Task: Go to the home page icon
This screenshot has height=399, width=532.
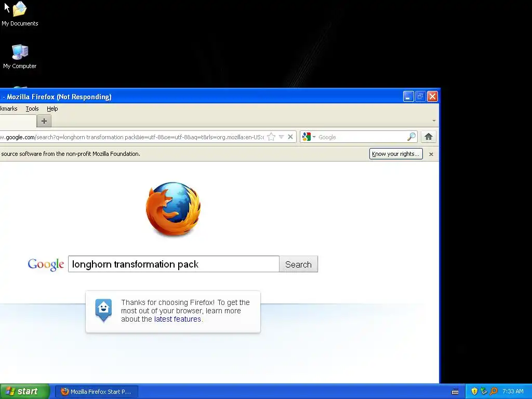Action: pyautogui.click(x=429, y=137)
